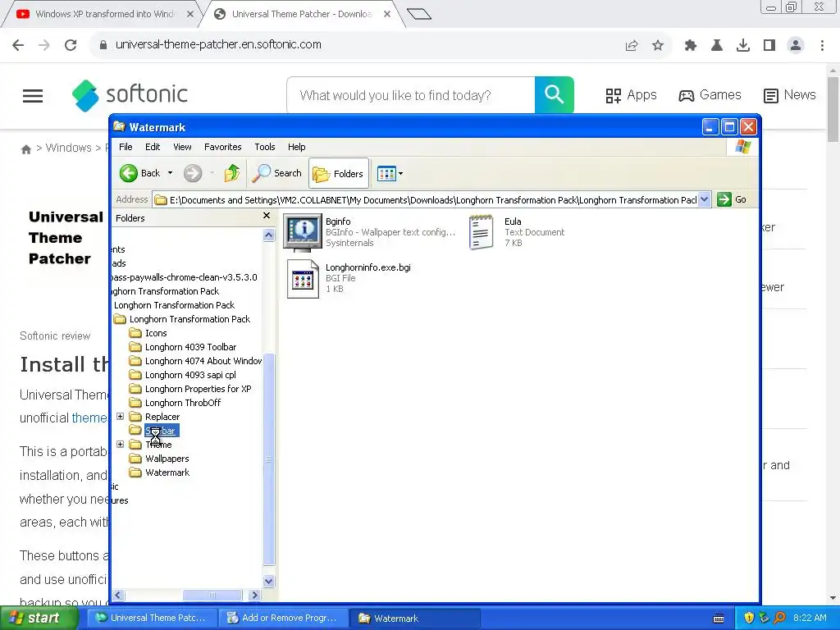Open the Favorites menu
This screenshot has width=840, height=630.
223,147
